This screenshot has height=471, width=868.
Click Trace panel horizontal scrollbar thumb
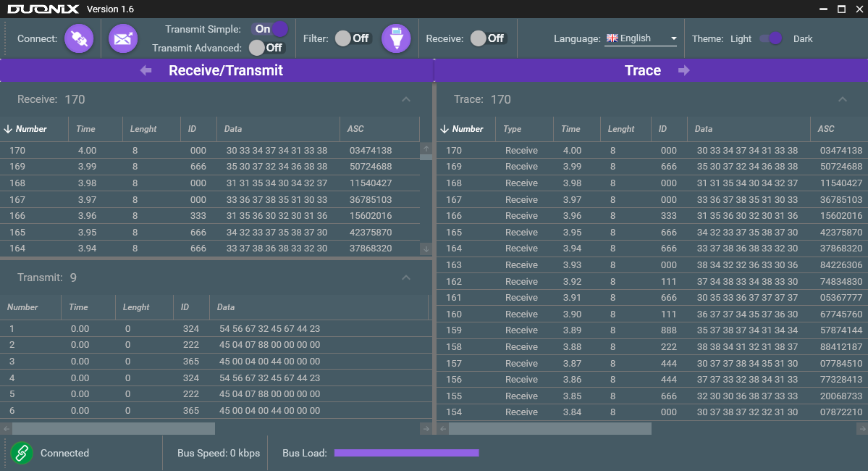tap(549, 428)
